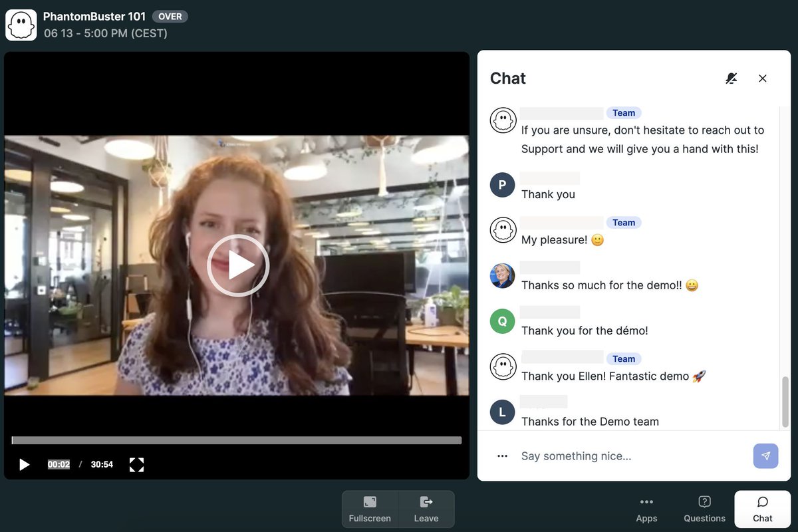The width and height of the screenshot is (798, 532).
Task: Click the 'L' user avatar
Action: point(502,412)
